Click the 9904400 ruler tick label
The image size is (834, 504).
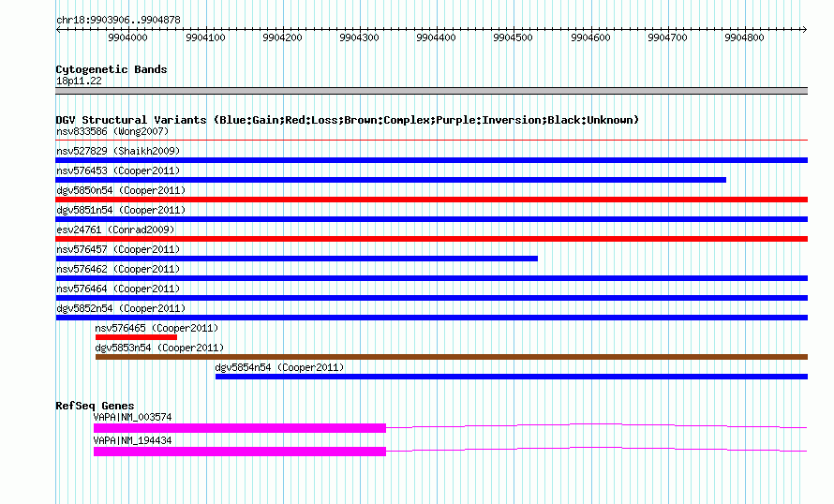click(436, 37)
